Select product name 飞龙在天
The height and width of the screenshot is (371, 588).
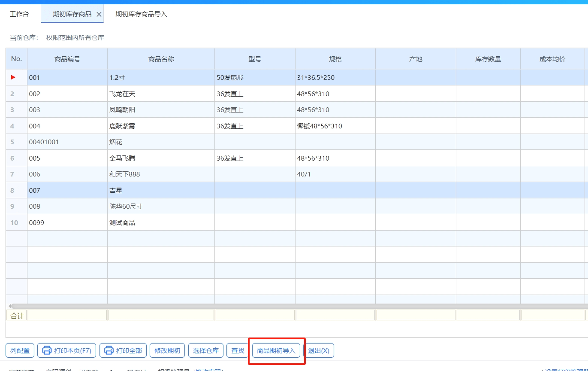pos(161,94)
